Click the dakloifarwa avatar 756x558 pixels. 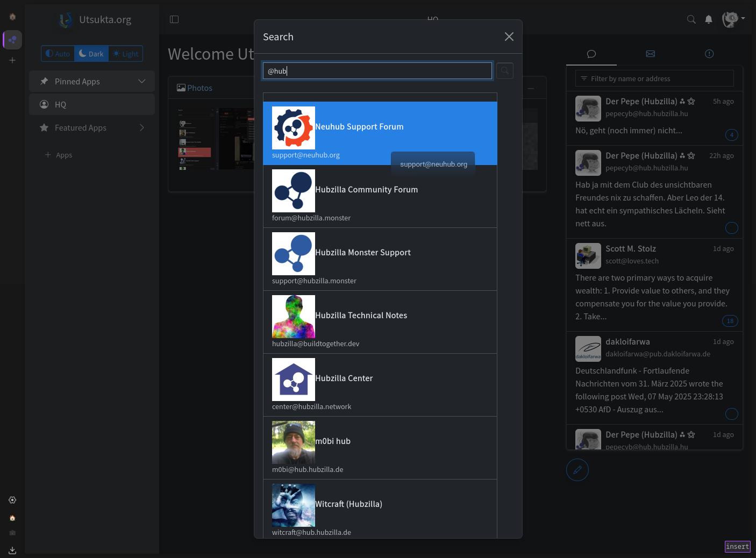[x=588, y=349]
